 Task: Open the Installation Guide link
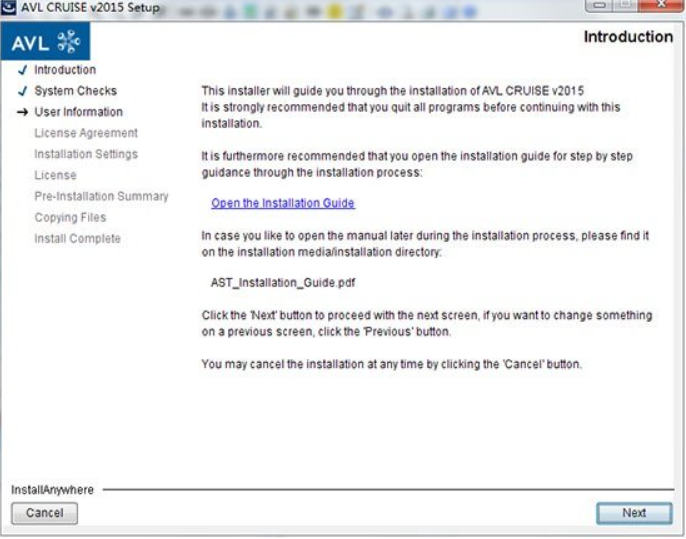point(283,203)
